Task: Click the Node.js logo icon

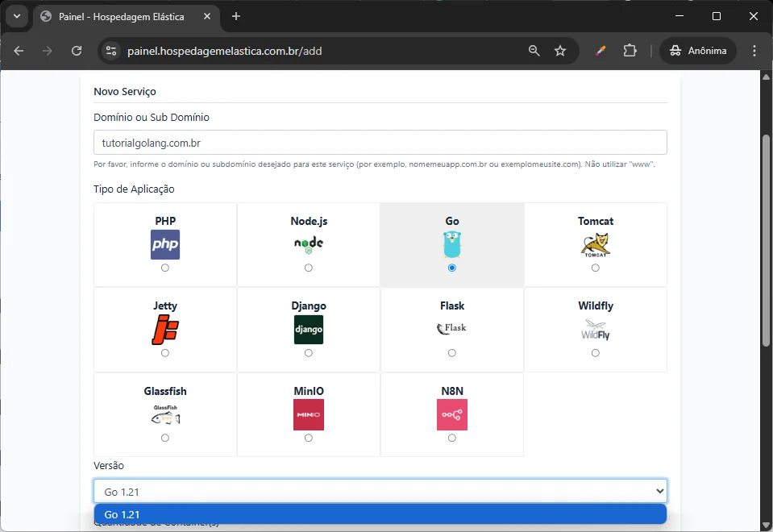Action: click(x=309, y=244)
